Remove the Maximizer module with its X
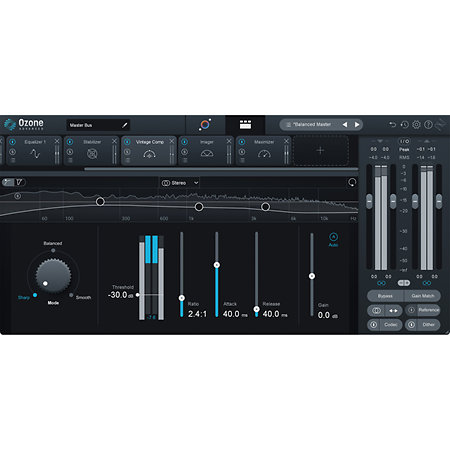The height and width of the screenshot is (450, 450). (x=286, y=141)
